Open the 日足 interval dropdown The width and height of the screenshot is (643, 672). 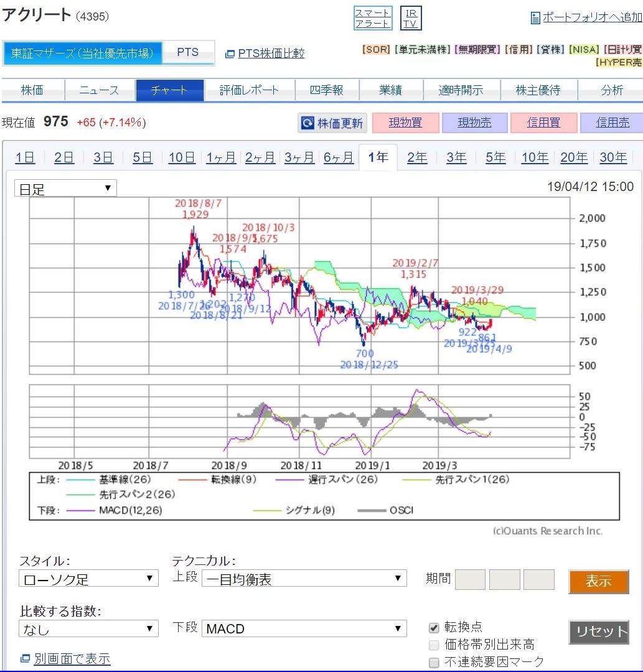(x=65, y=189)
